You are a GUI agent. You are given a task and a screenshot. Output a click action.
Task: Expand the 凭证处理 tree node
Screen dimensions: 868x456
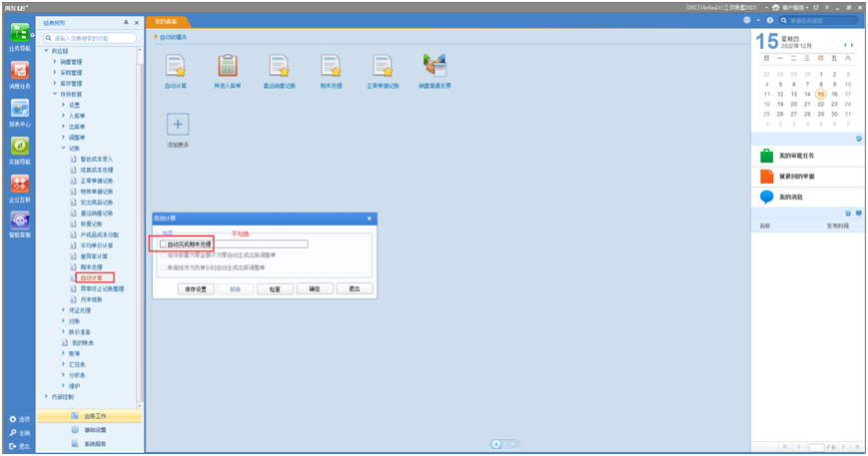[x=63, y=310]
